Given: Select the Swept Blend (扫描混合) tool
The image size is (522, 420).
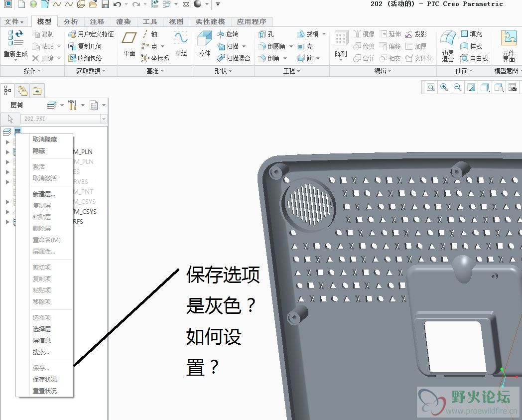Looking at the screenshot, I should coord(234,58).
